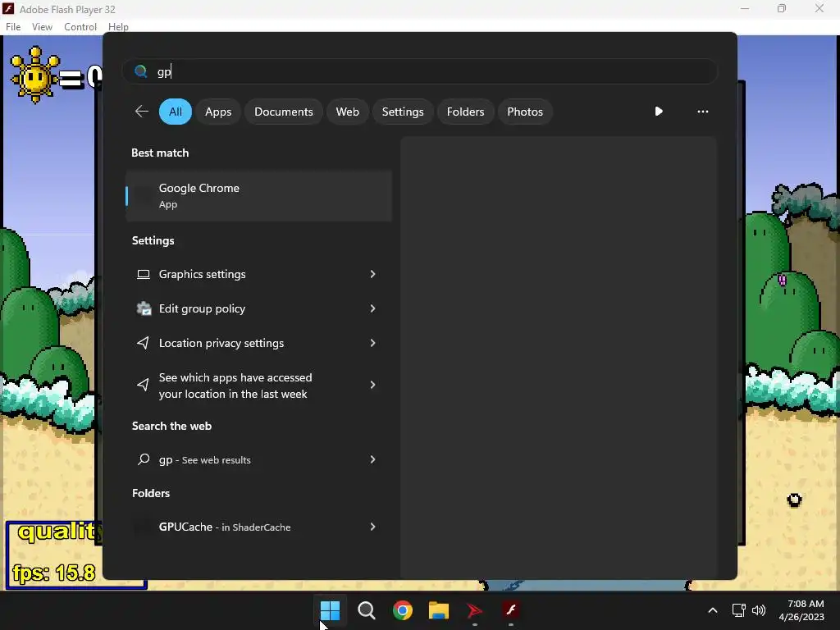
Task: Launch Google Chrome from the taskbar
Action: pos(402,610)
